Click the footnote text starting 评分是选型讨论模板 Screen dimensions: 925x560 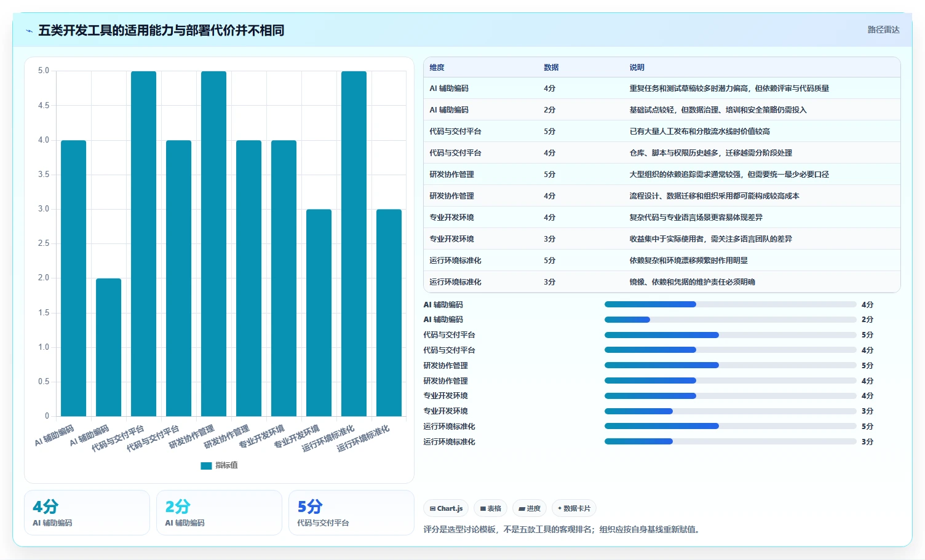coord(562,529)
